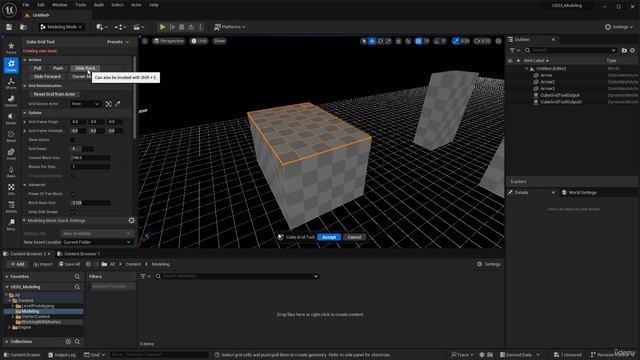The image size is (640, 360).
Task: Search the UE53_Modeling folder tree
Action: (77, 287)
